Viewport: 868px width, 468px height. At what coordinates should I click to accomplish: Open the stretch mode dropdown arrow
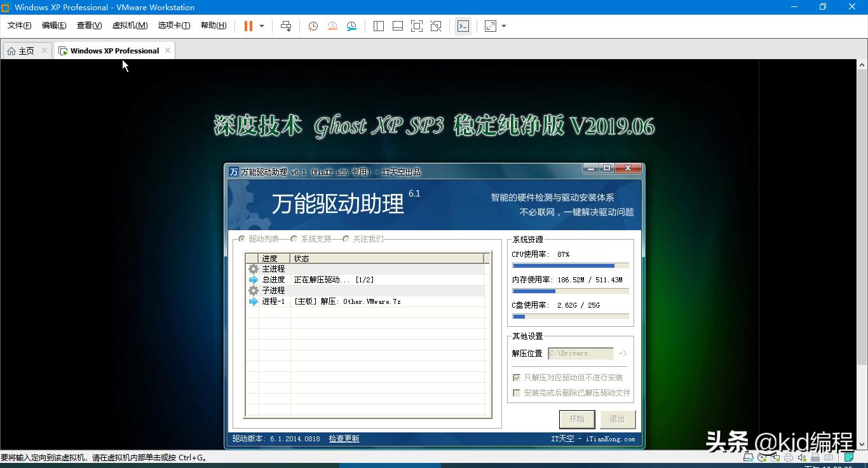point(503,26)
